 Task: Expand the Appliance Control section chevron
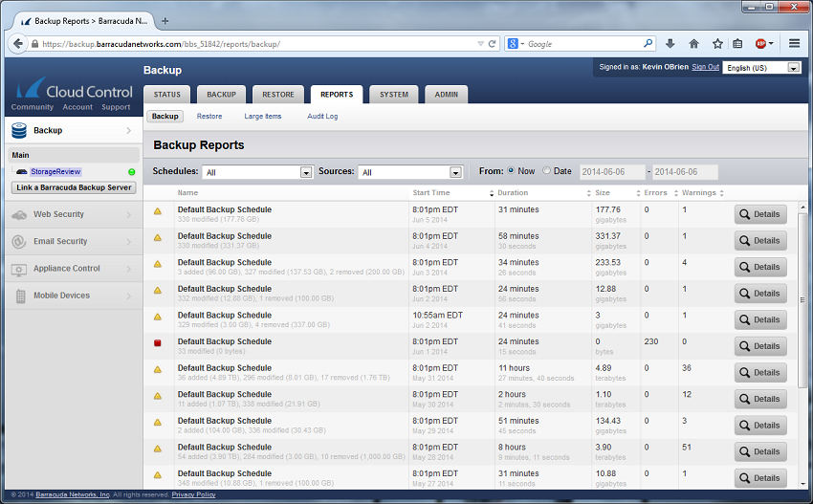(x=128, y=269)
